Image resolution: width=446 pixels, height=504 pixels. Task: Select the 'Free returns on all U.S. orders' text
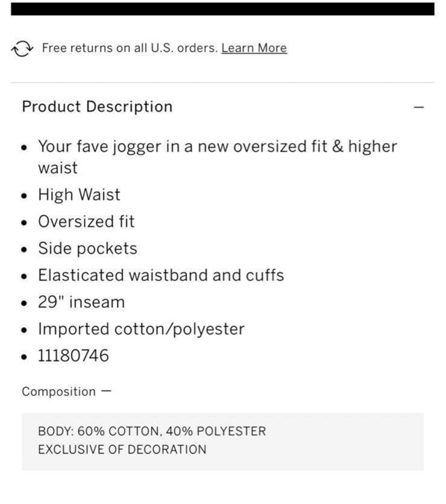point(130,48)
